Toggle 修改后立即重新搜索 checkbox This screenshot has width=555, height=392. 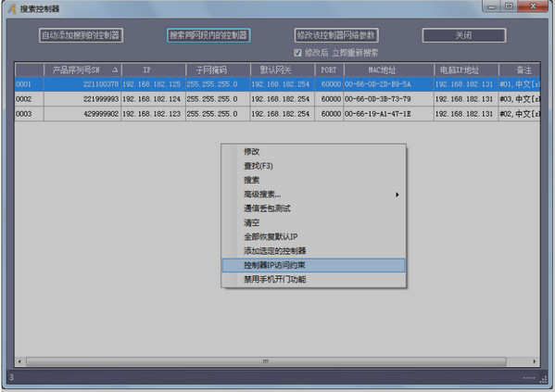click(x=297, y=53)
